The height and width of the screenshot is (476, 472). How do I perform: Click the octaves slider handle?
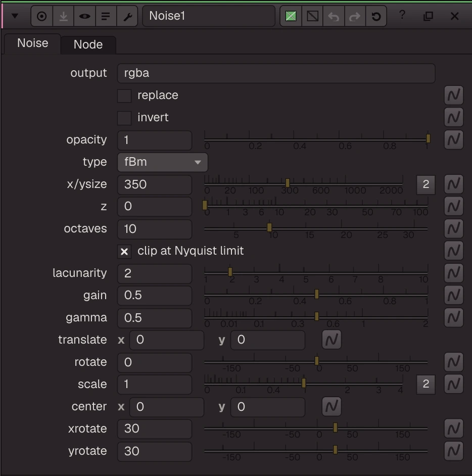269,227
